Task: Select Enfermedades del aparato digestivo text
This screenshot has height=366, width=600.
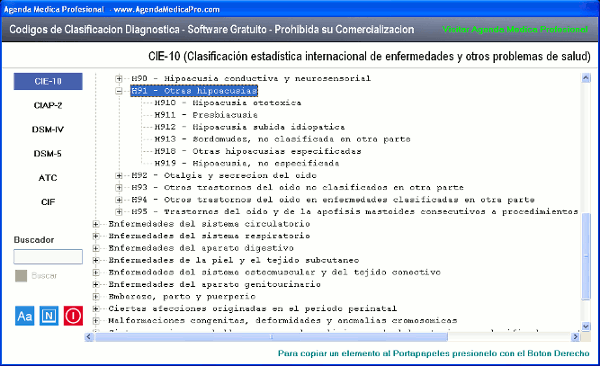Action: click(x=201, y=248)
